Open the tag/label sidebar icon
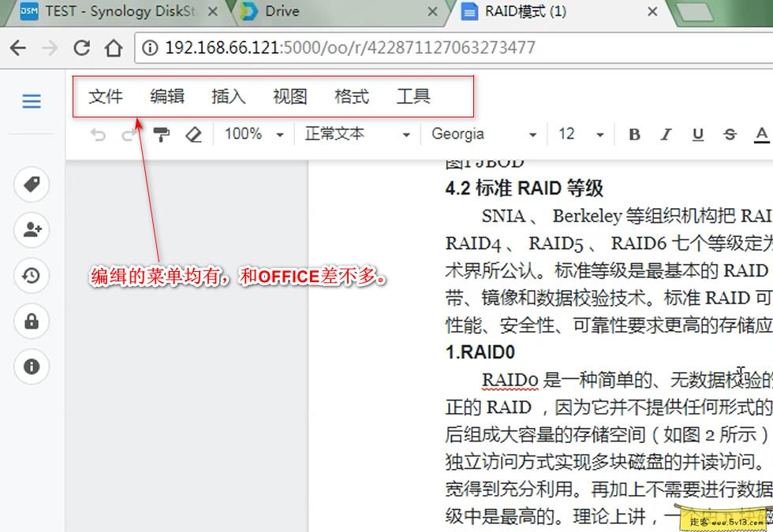The height and width of the screenshot is (532, 773). 31,184
